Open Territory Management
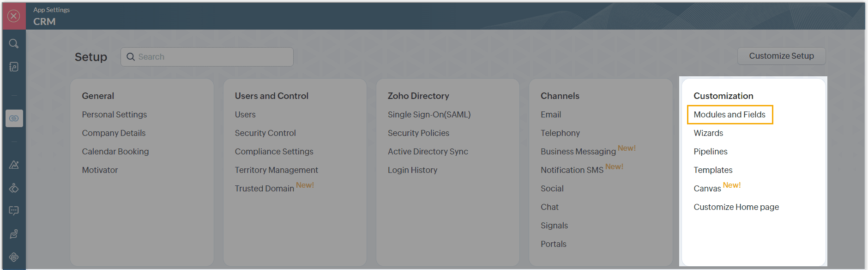This screenshot has width=868, height=270. pos(276,170)
